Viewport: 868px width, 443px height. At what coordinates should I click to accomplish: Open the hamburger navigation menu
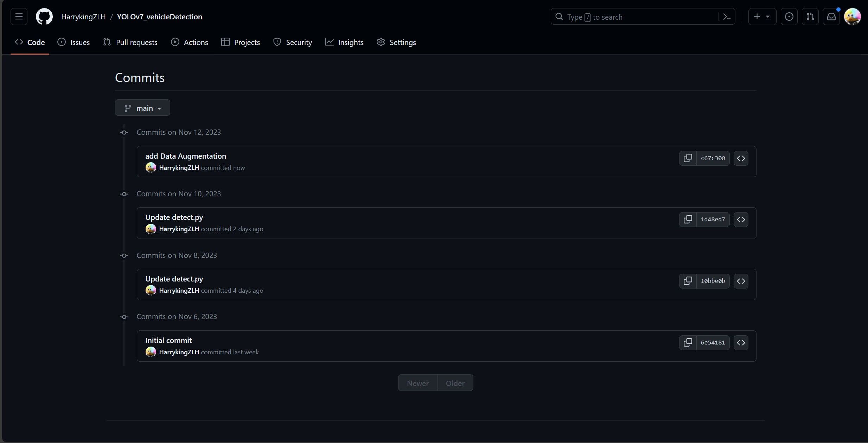tap(19, 17)
